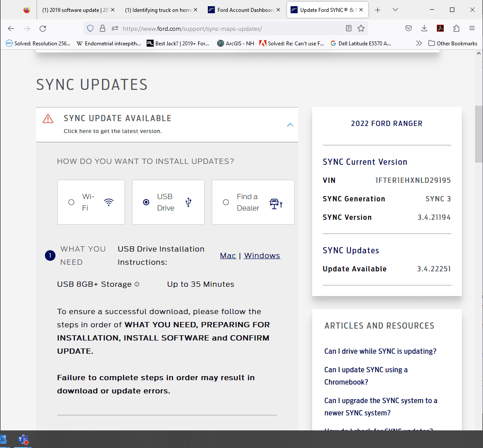
Task: Close the Ford Account Dashboard tab
Action: tap(278, 10)
